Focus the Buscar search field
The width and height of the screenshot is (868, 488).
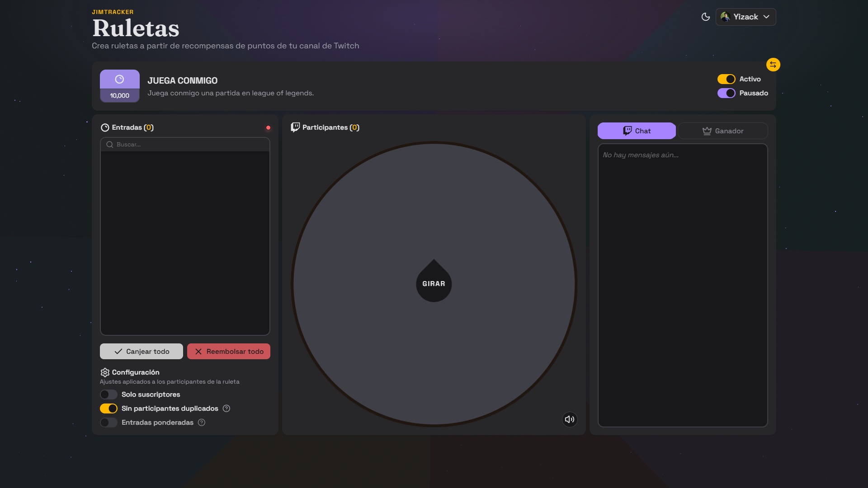185,145
